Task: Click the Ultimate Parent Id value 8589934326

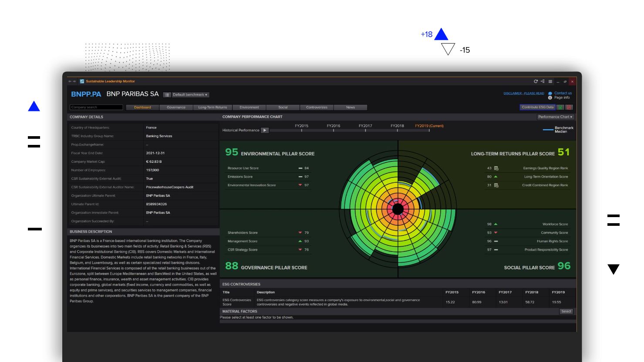Action: pyautogui.click(x=156, y=204)
